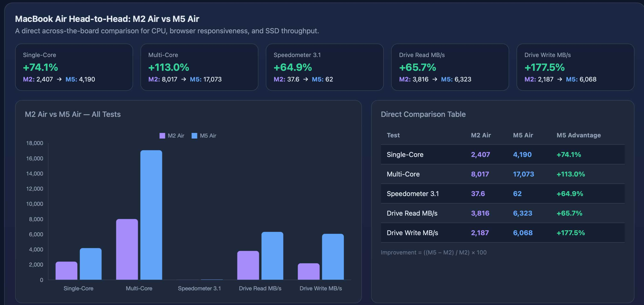Select the Speedometer 3.1 summary card
Screen dimensions: 644x305
pos(324,67)
